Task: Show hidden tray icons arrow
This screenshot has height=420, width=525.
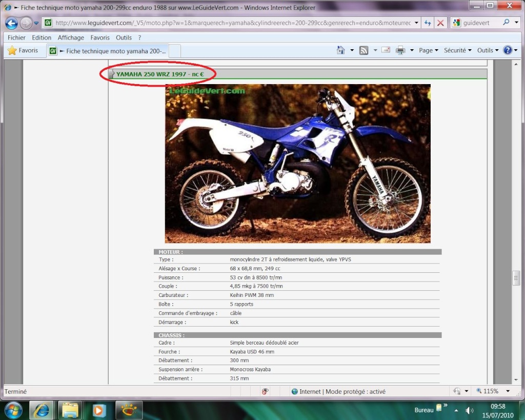Action: (456, 410)
